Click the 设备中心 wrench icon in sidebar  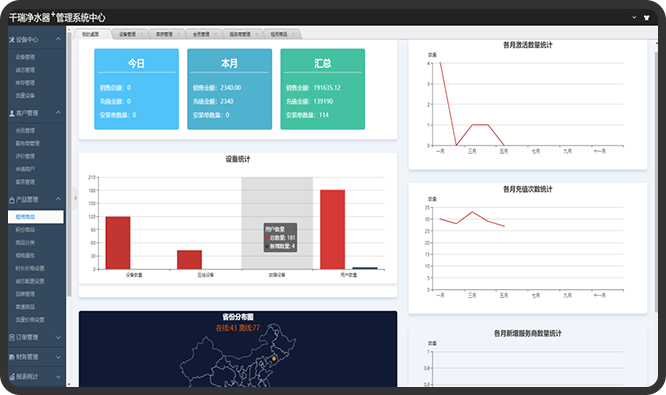(12, 40)
